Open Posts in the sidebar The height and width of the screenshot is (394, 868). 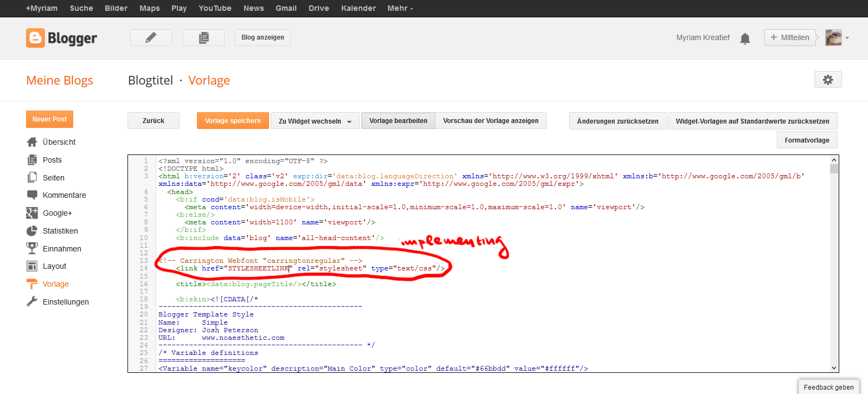pyautogui.click(x=52, y=160)
